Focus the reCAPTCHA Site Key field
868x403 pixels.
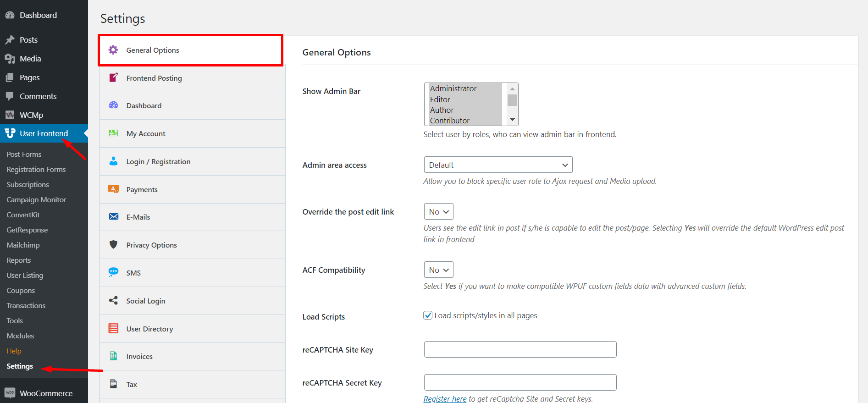pyautogui.click(x=520, y=349)
